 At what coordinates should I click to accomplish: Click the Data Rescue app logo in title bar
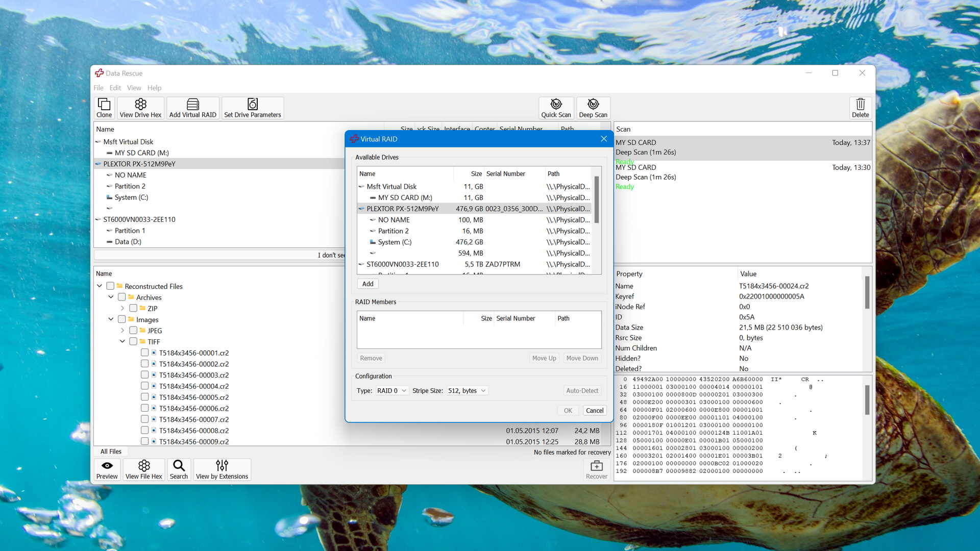click(x=99, y=73)
